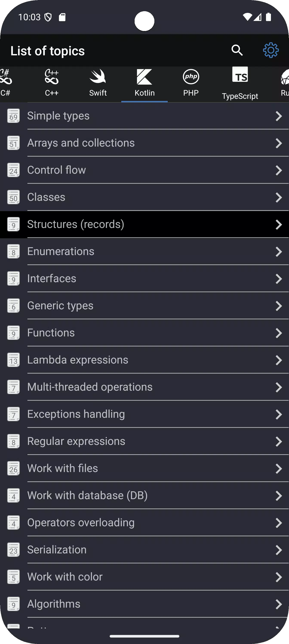Screen dimensions: 289x644
Task: Tap the TypeScript TS logo icon
Action: tap(240, 74)
